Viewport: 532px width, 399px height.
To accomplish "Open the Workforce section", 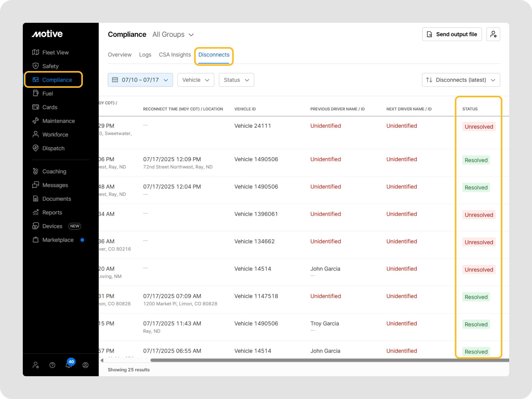I will (x=55, y=135).
